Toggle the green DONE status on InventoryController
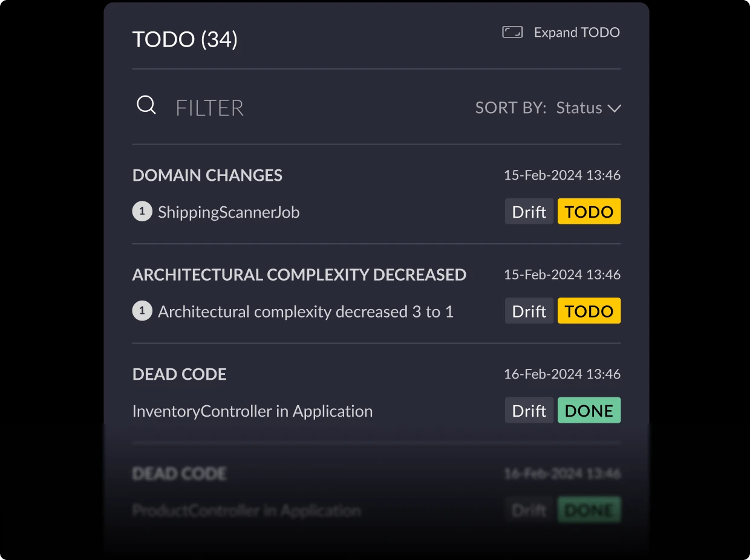 [589, 410]
